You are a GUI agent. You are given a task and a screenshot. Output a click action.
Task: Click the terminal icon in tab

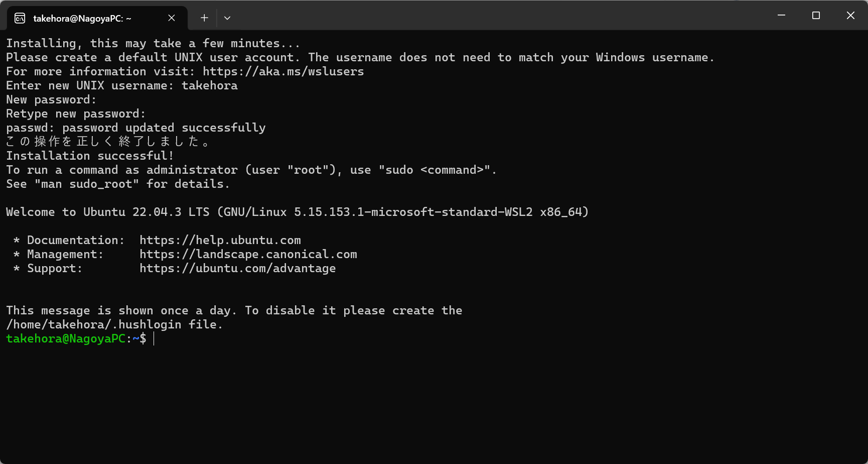point(20,19)
